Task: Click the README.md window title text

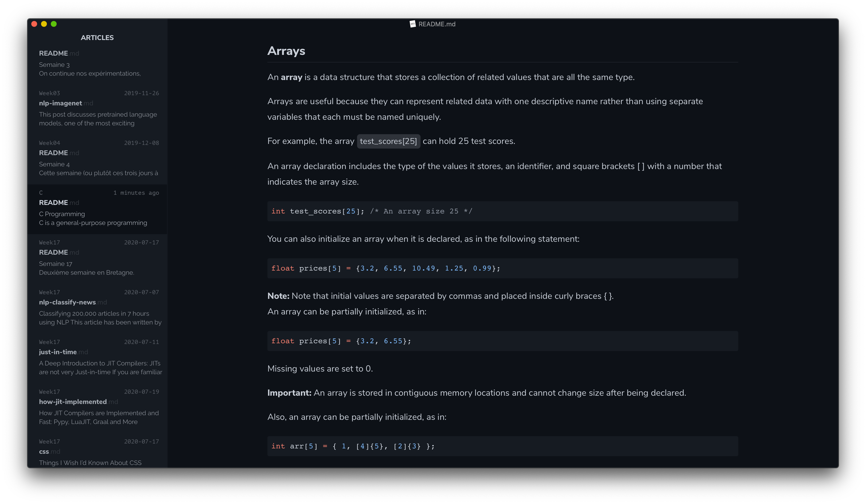Action: pyautogui.click(x=437, y=24)
